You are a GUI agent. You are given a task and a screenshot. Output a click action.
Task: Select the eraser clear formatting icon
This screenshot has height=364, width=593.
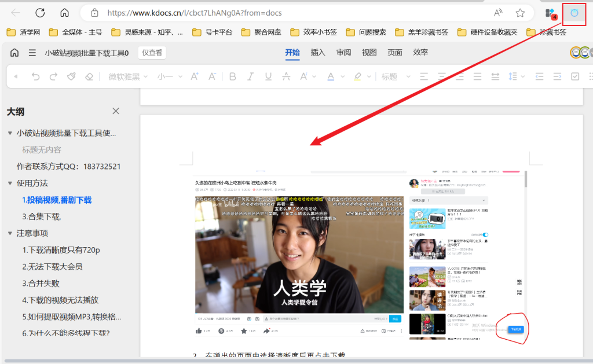pos(89,76)
